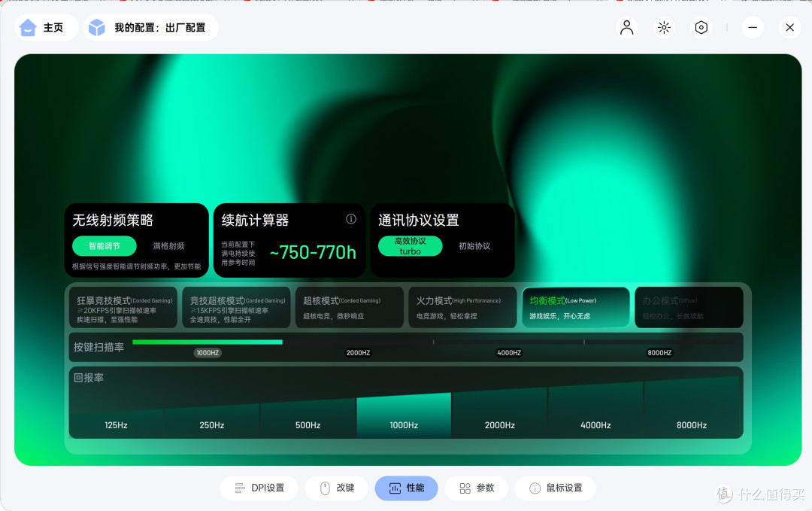This screenshot has width=812, height=511.
Task: Click the 参数 grid icon
Action: tap(465, 488)
